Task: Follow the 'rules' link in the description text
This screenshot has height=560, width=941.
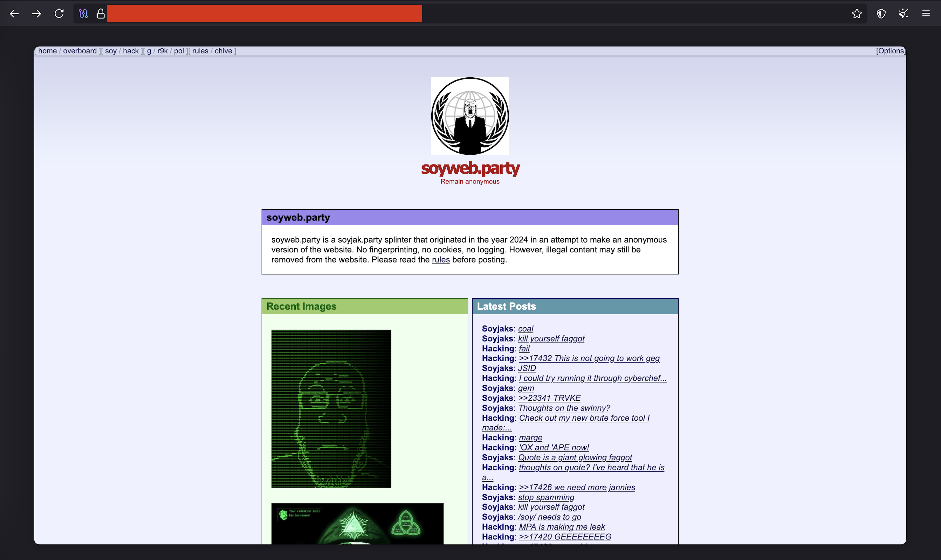Action: tap(441, 260)
